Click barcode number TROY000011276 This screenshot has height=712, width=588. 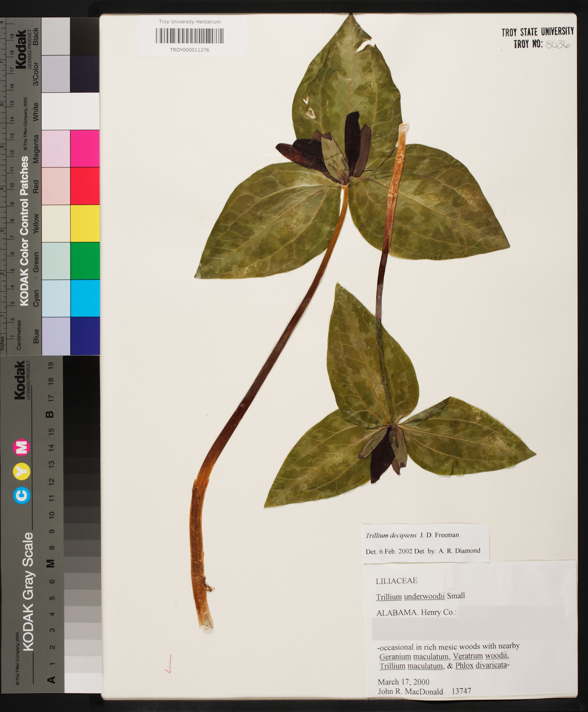(x=189, y=50)
